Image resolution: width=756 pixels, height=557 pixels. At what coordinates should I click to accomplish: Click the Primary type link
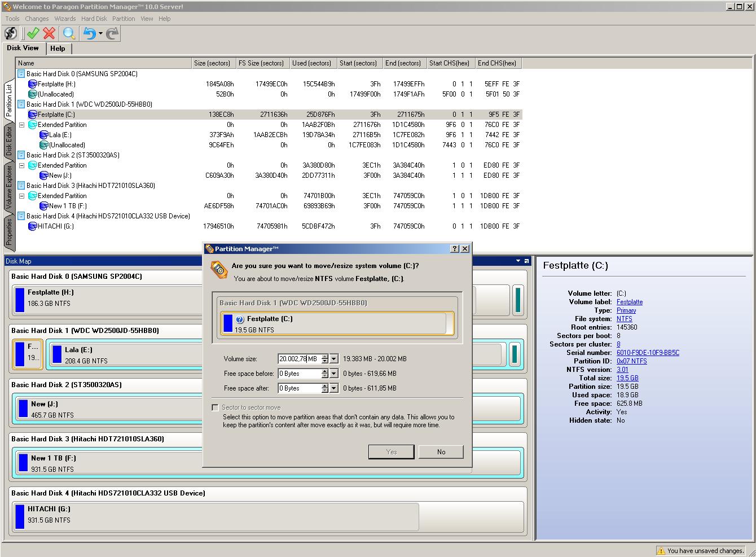pos(626,310)
